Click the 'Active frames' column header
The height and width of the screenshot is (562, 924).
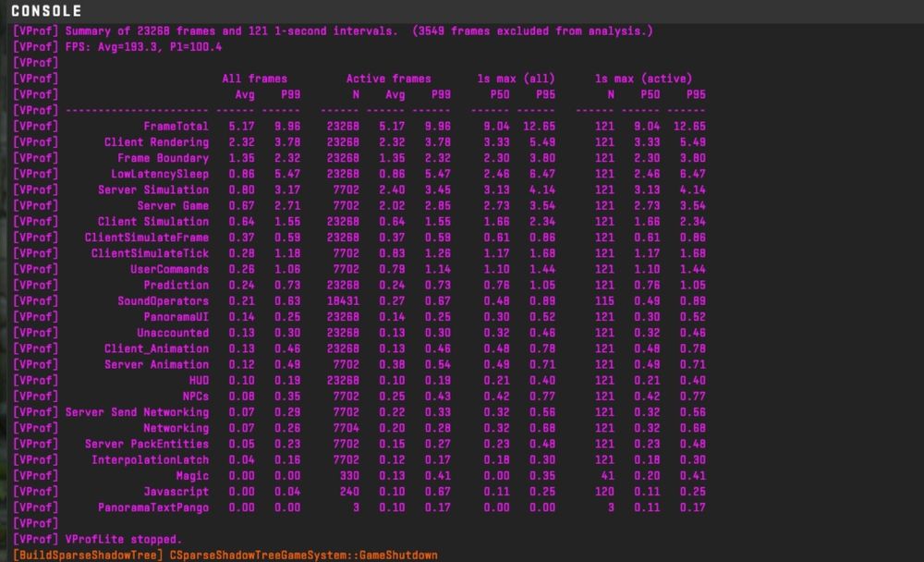click(x=388, y=79)
